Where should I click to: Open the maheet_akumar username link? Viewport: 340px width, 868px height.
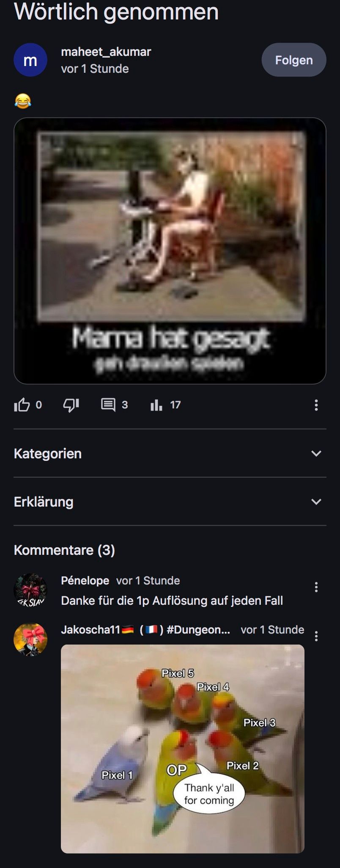pyautogui.click(x=106, y=52)
